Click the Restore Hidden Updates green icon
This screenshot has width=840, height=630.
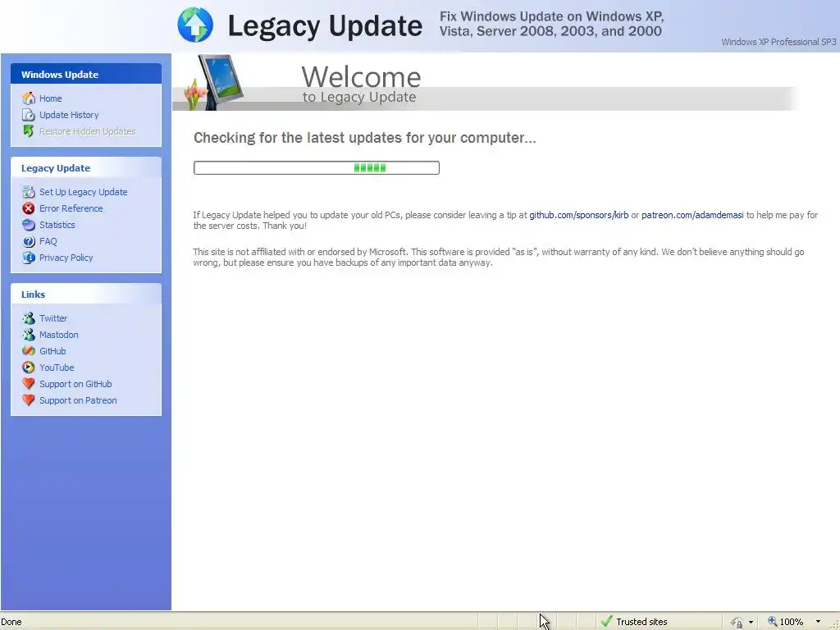pyautogui.click(x=29, y=131)
